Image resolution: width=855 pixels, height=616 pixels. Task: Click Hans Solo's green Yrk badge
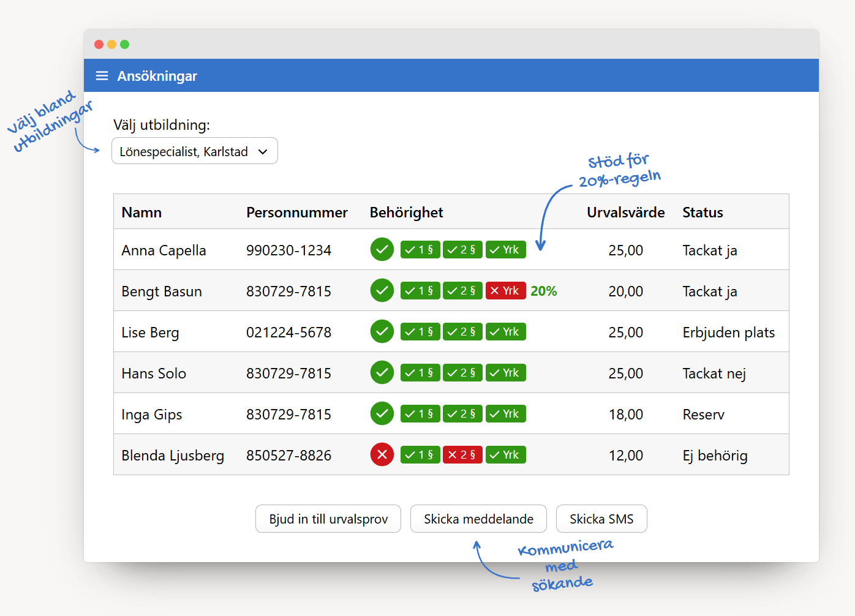pyautogui.click(x=505, y=373)
